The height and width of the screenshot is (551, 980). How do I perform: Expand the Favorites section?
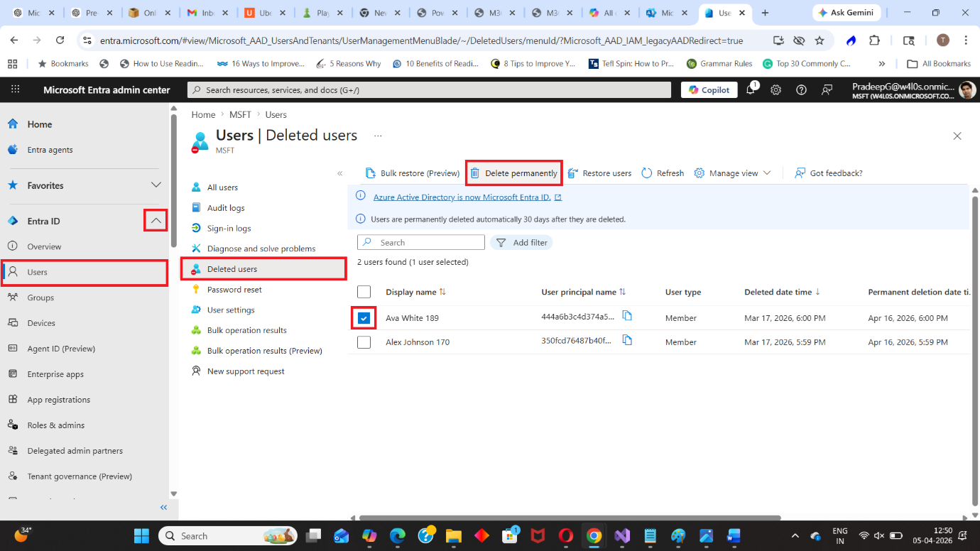coord(156,185)
